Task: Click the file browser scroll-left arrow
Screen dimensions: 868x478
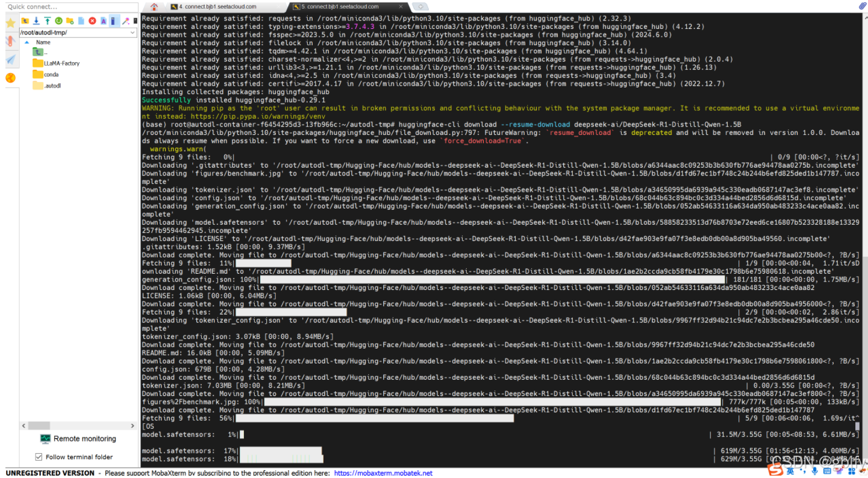Action: pos(24,426)
